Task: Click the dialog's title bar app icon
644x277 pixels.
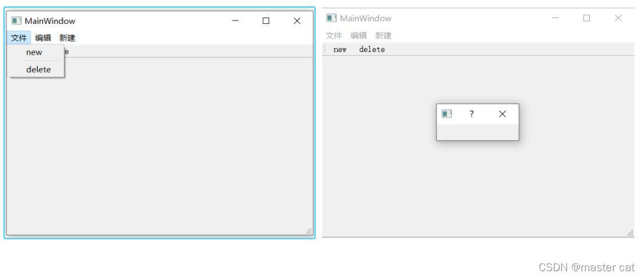Action: tap(447, 114)
